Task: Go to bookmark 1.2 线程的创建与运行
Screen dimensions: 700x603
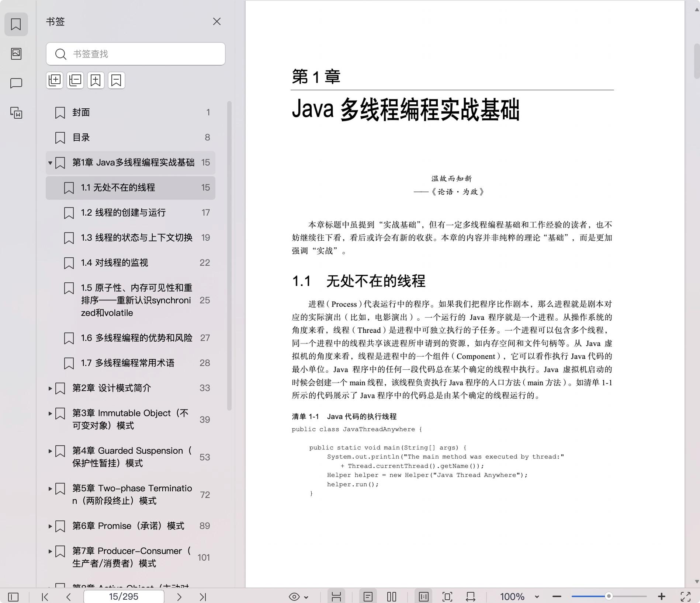Action: (131, 213)
